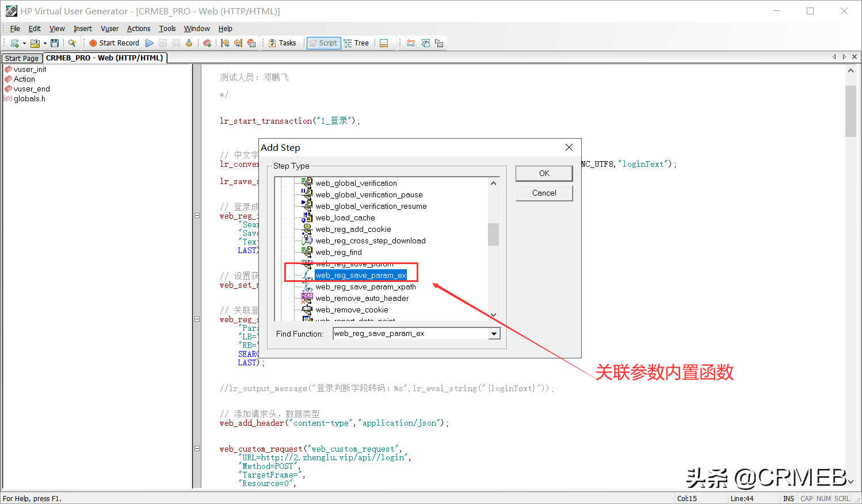
Task: Select web_remove_auto_header step
Action: pyautogui.click(x=362, y=298)
